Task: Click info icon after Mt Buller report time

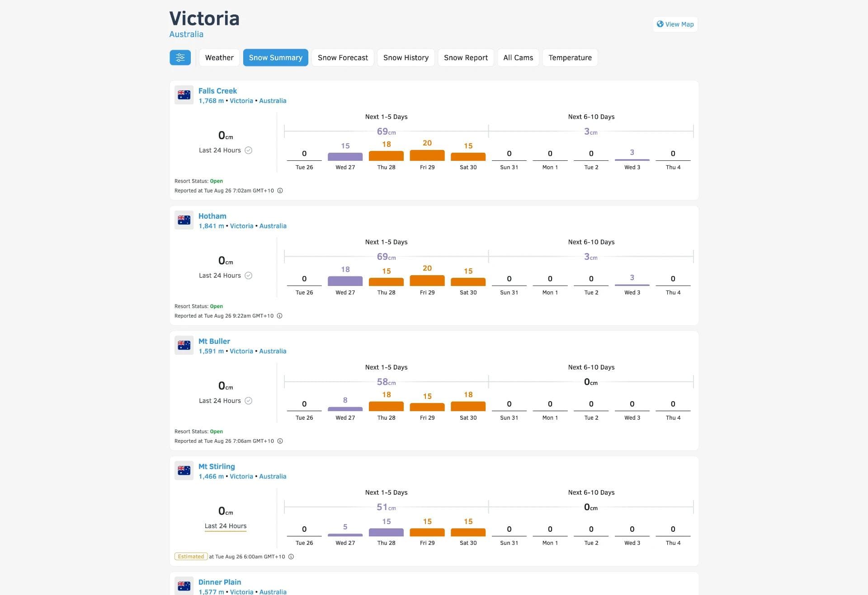Action: (x=280, y=441)
